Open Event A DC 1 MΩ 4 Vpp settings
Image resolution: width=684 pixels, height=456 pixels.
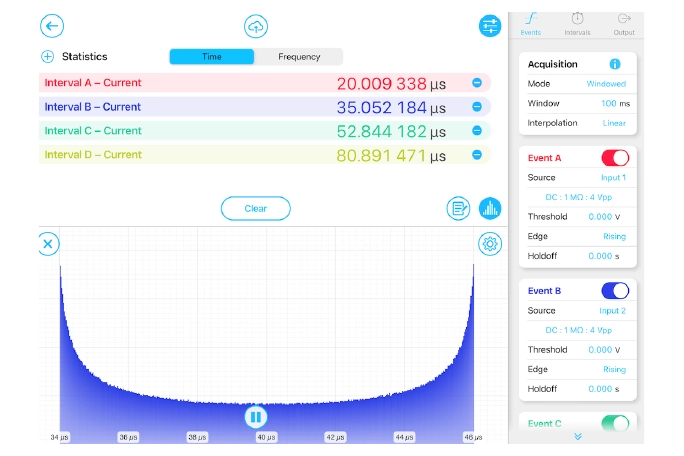pyautogui.click(x=578, y=197)
